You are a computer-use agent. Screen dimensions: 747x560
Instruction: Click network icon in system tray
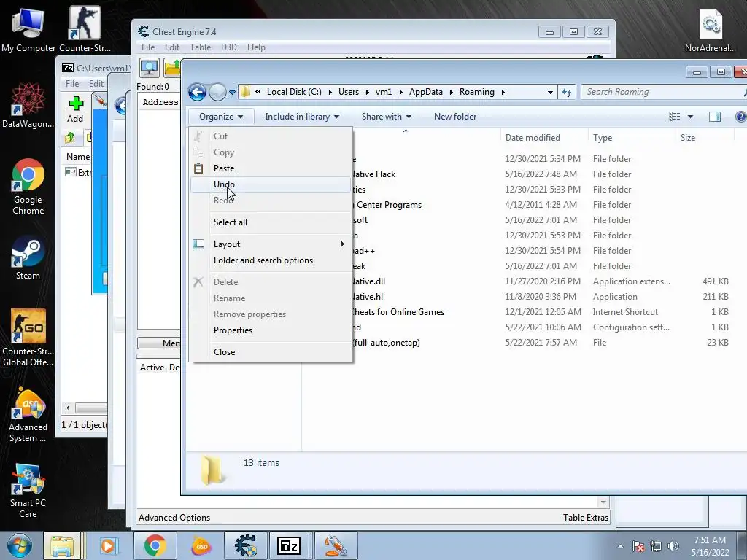(656, 546)
